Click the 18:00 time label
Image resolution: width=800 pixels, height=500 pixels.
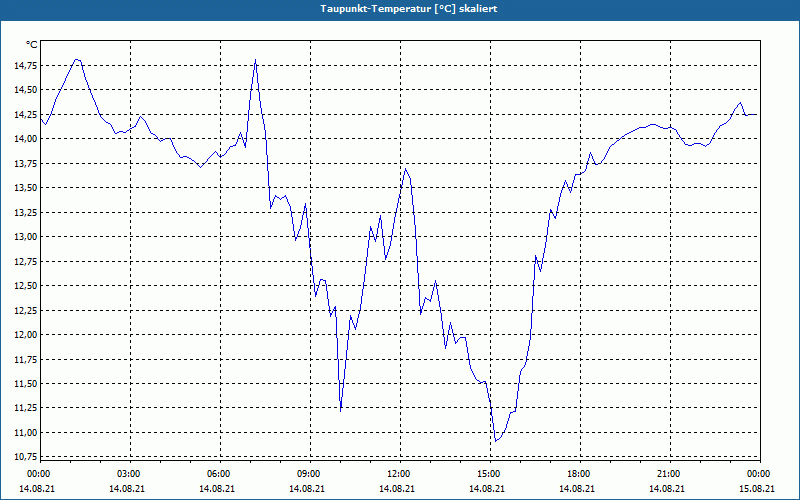578,474
